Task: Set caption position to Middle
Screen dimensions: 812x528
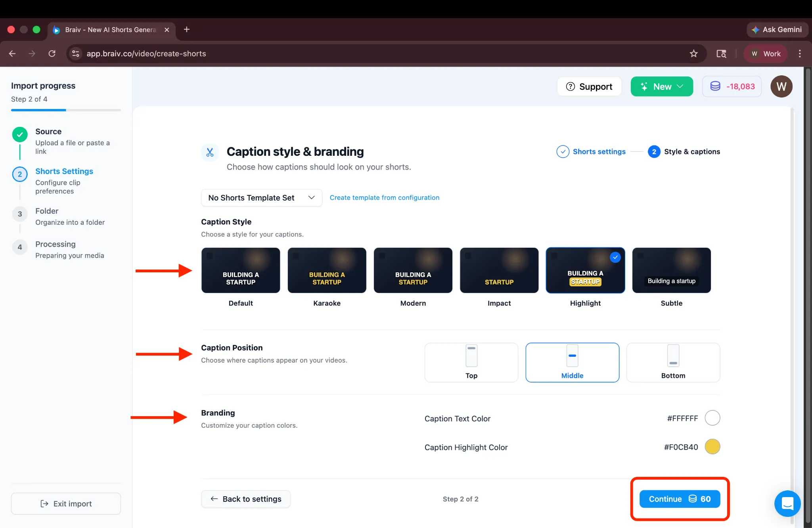Action: tap(572, 362)
